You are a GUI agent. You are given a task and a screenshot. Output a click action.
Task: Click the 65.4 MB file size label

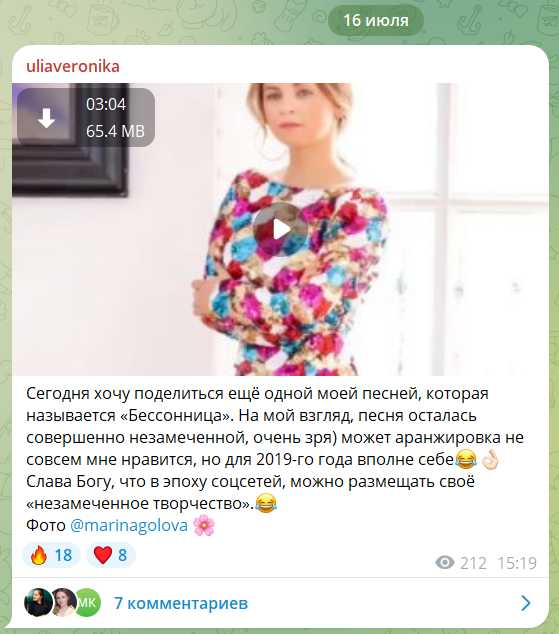pyautogui.click(x=115, y=131)
